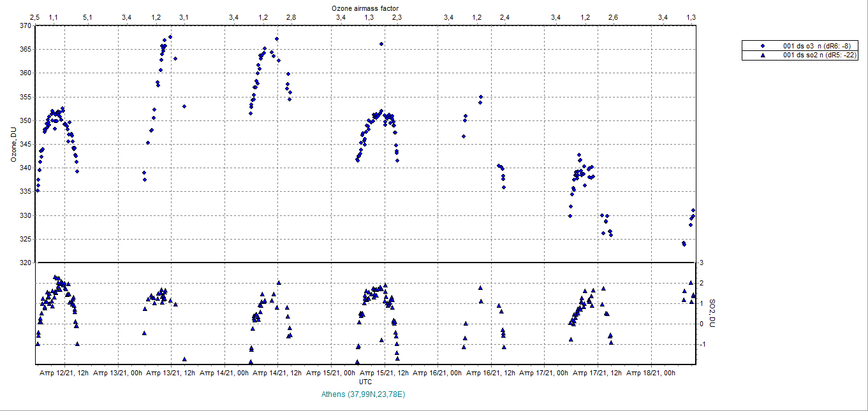Click the last ozone point near 331 DU

(x=693, y=210)
